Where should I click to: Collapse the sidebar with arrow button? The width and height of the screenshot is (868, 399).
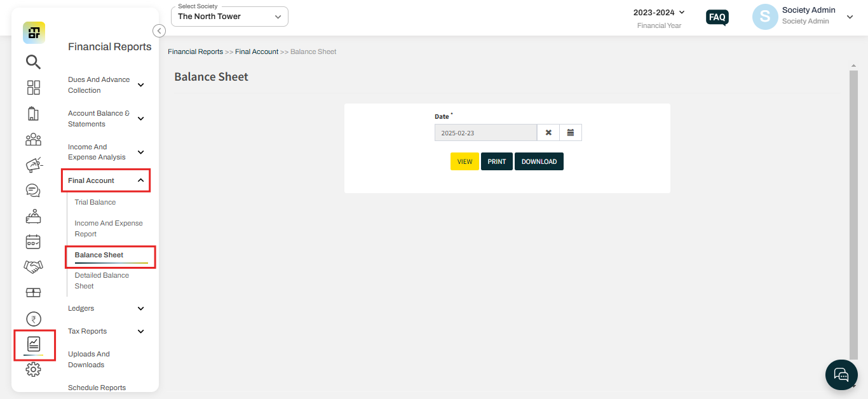(x=159, y=30)
